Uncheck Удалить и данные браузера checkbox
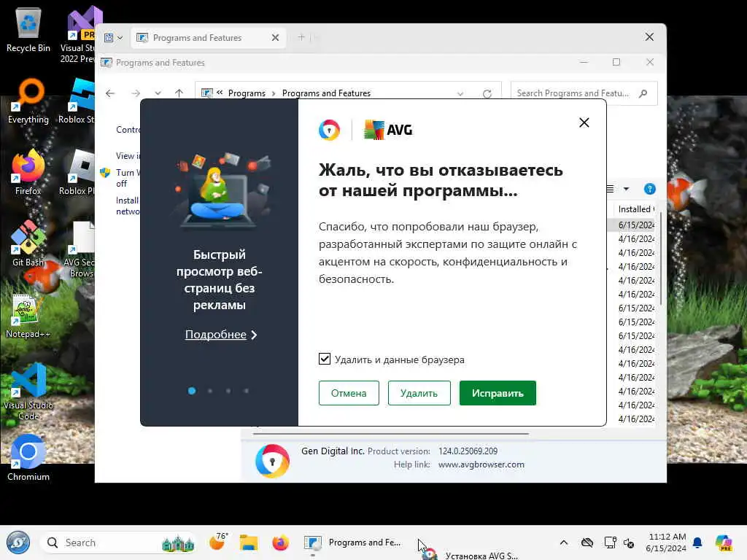The image size is (747, 560). [x=325, y=359]
